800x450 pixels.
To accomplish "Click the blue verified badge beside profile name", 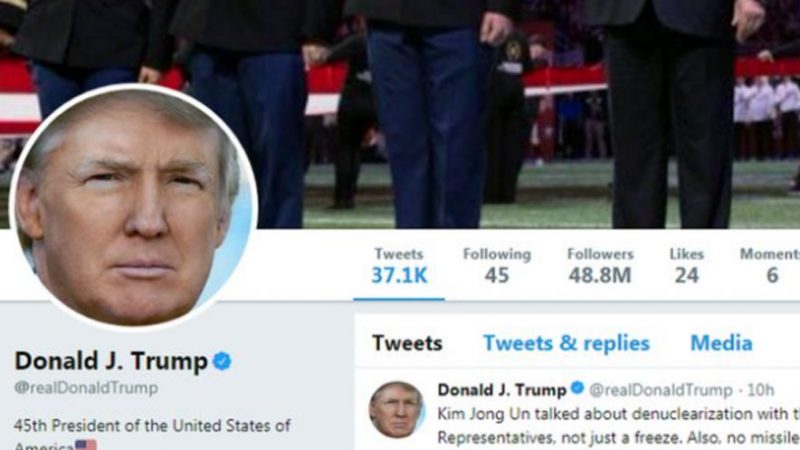I will tap(222, 361).
